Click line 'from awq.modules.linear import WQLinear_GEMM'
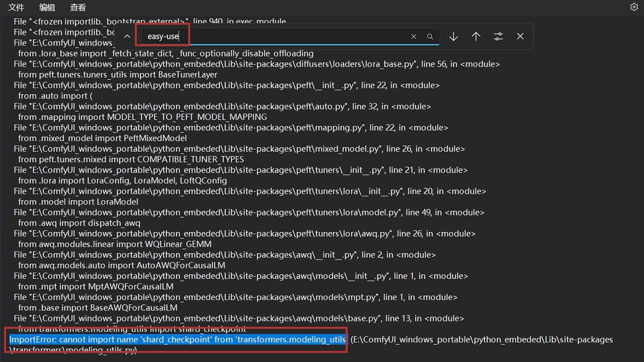 point(115,244)
